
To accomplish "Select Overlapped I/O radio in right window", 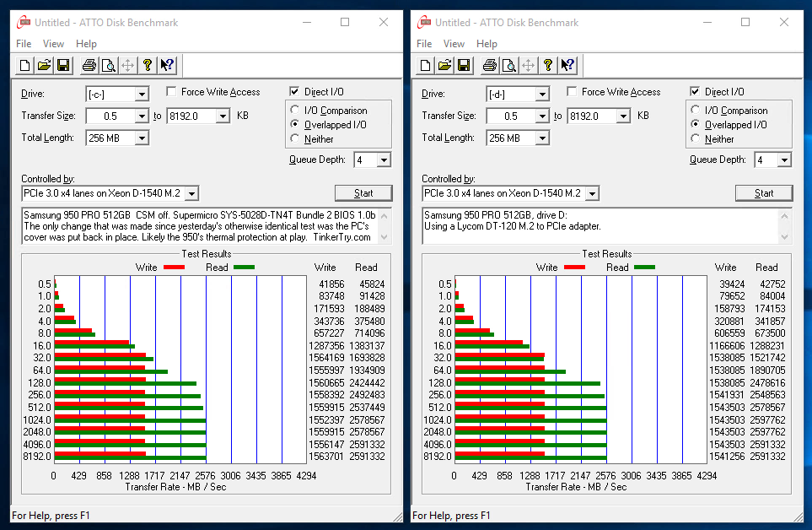I will click(x=696, y=124).
